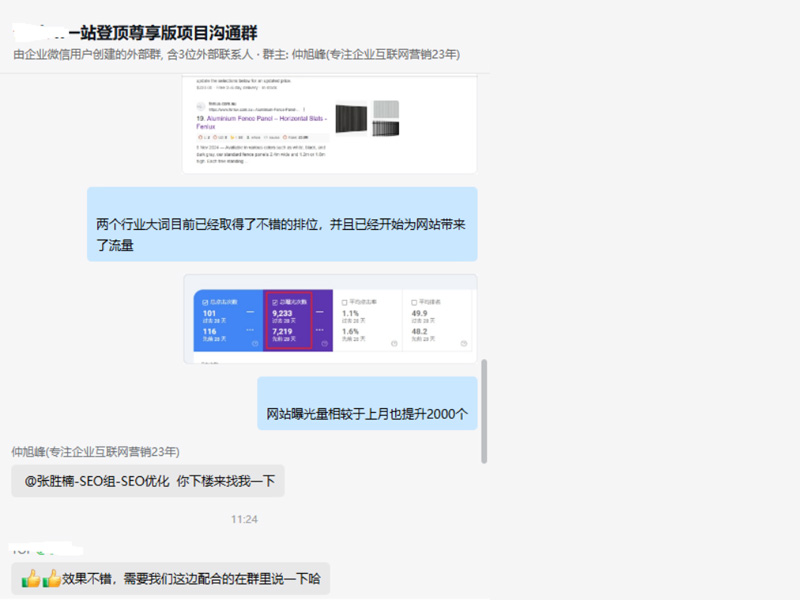Screen dimensions: 800x600
Task: Click the @张胜楠-SEO组-SEO优化 mention message
Action: [x=148, y=481]
